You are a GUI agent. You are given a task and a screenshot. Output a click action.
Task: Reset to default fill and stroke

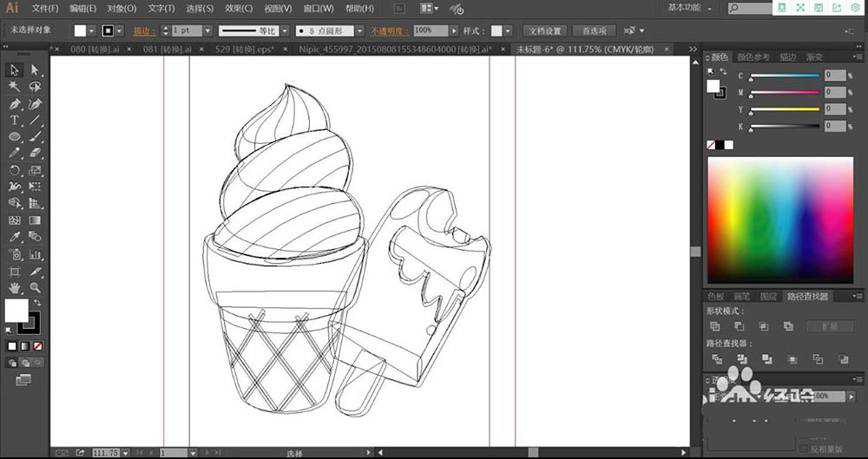point(10,331)
